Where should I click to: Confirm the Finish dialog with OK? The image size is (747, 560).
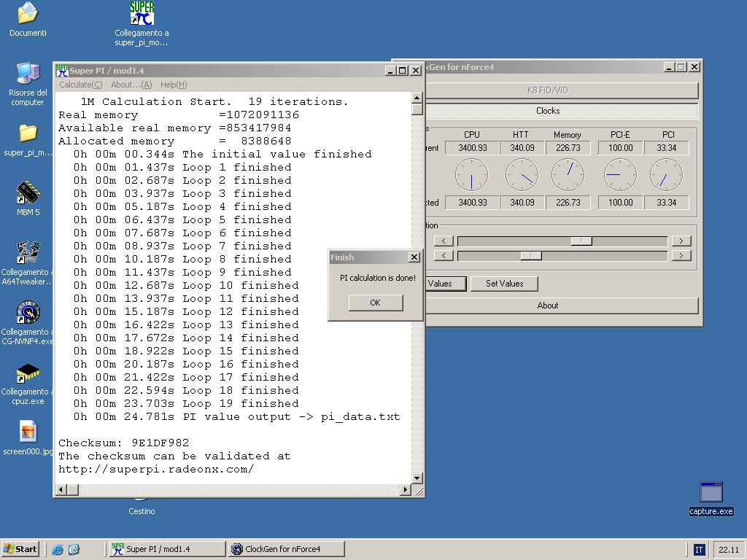pyautogui.click(x=376, y=303)
